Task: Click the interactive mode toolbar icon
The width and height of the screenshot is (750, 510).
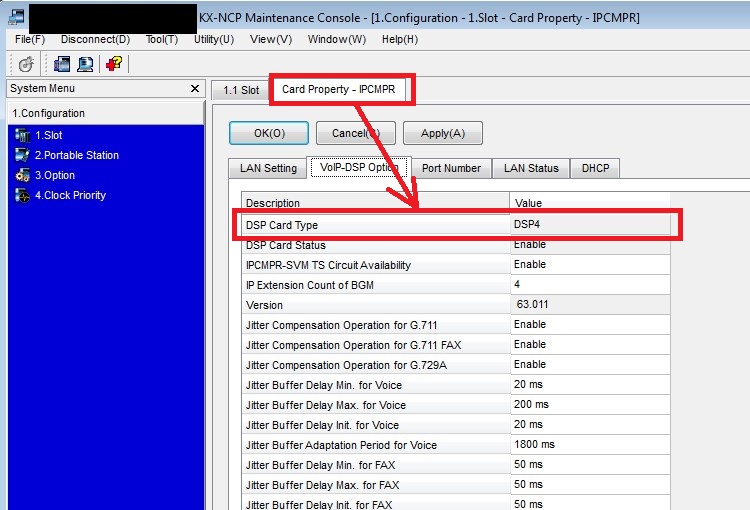Action: click(x=26, y=64)
